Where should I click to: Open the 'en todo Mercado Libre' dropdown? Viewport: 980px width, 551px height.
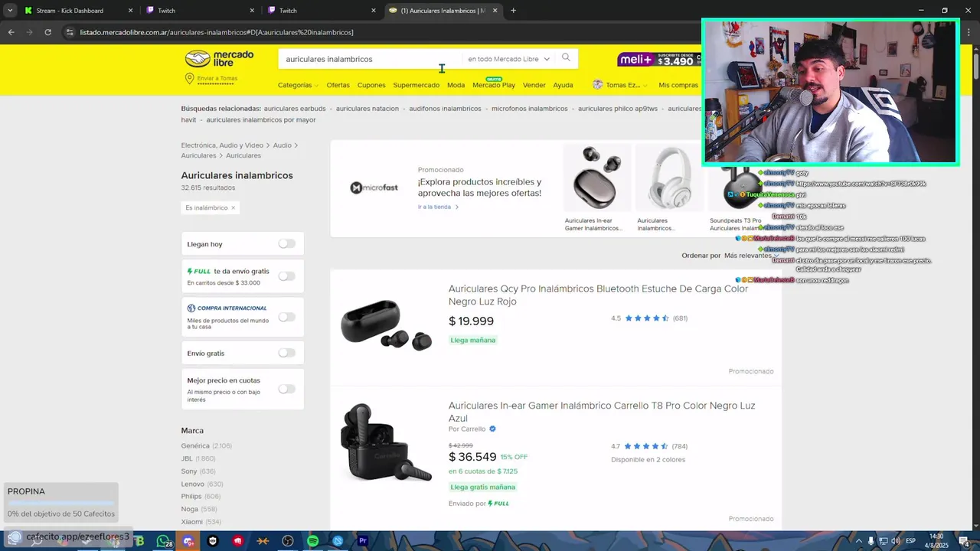[508, 59]
